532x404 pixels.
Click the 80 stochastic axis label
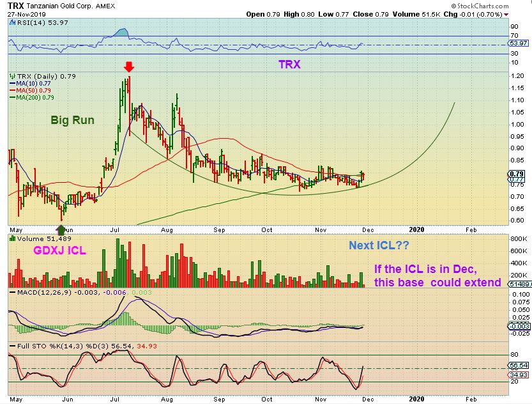coord(514,354)
